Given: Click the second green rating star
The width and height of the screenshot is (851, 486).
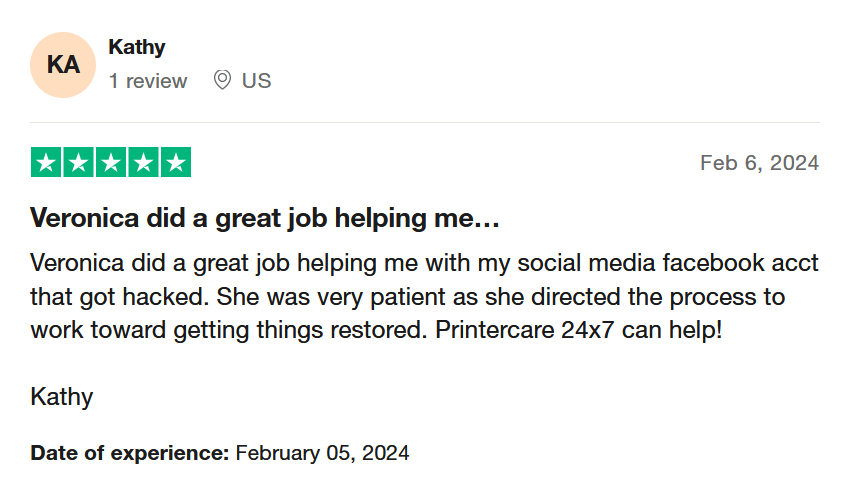Looking at the screenshot, I should pyautogui.click(x=79, y=162).
